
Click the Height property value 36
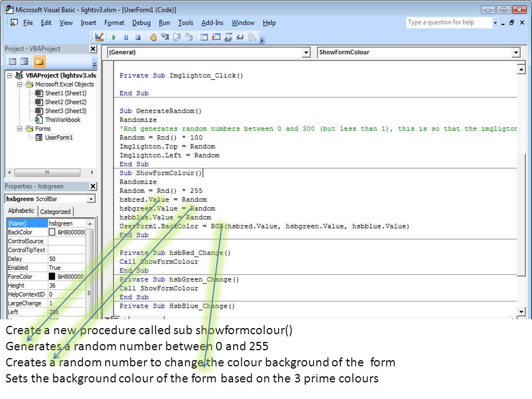point(66,285)
